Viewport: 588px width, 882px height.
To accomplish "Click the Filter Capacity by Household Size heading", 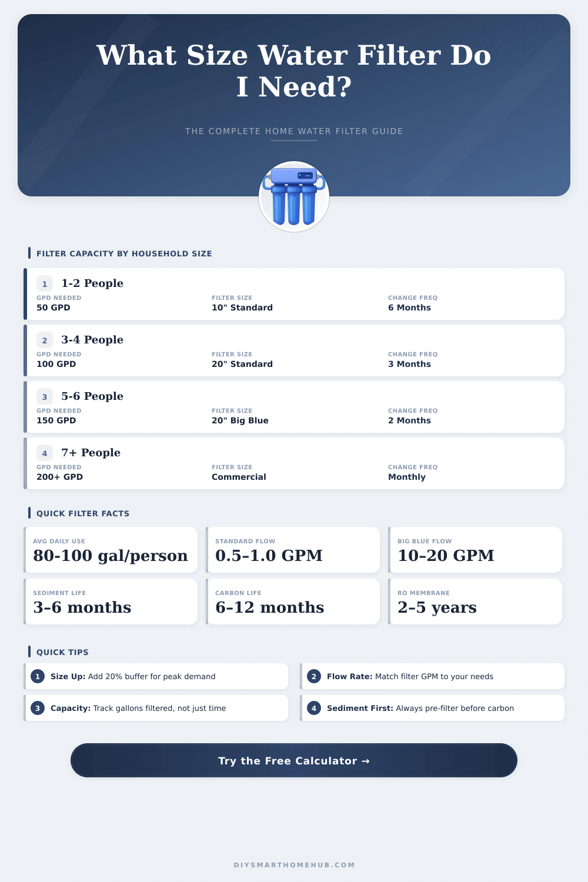I will click(x=124, y=253).
